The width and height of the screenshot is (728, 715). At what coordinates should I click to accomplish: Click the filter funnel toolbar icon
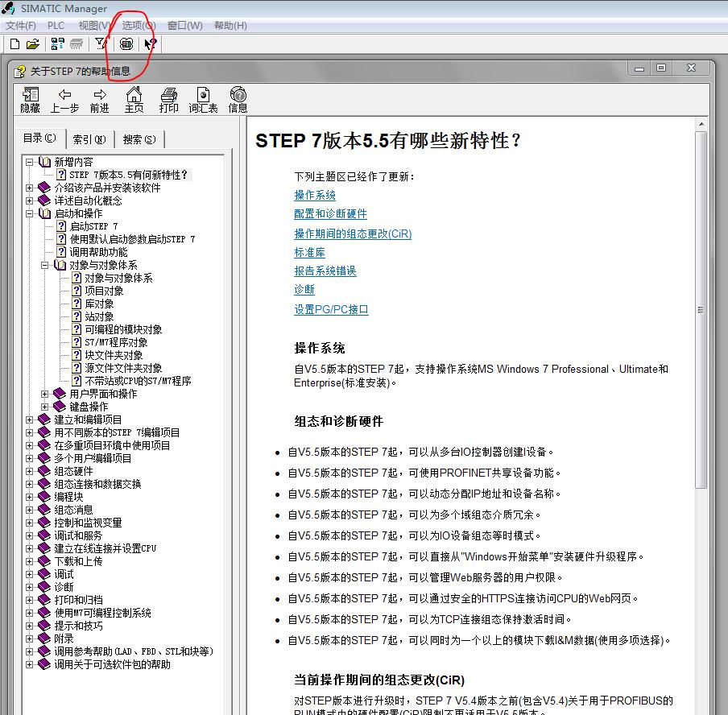pos(100,43)
